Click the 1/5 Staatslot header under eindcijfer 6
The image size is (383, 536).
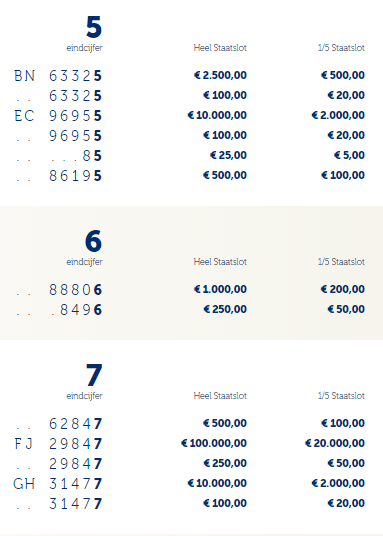point(341,262)
